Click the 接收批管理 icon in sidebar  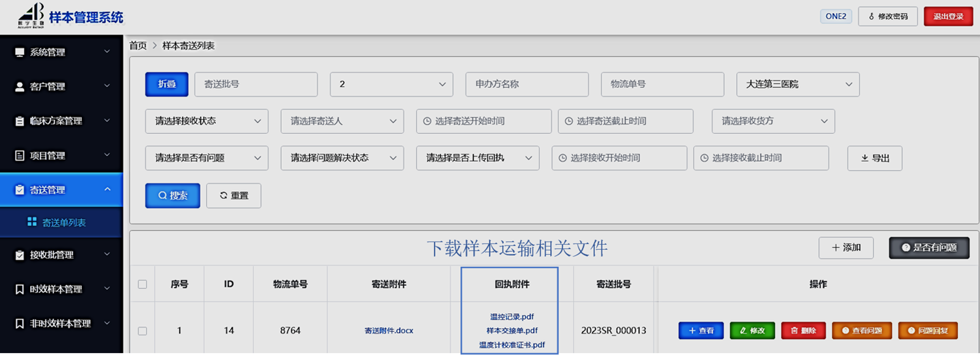[x=20, y=255]
